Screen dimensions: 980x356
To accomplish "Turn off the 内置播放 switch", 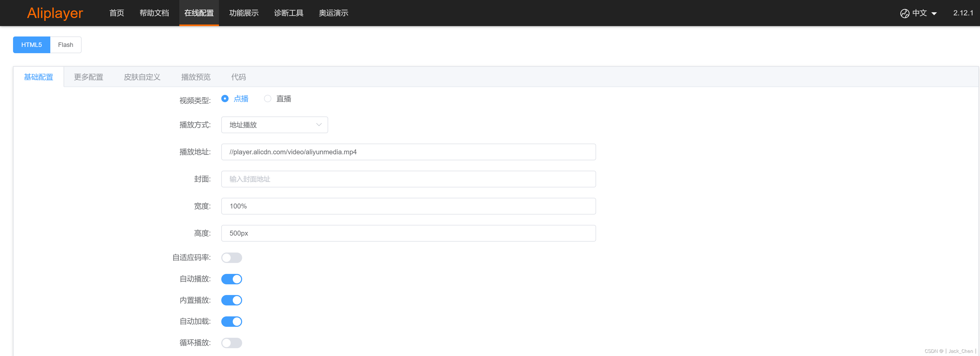I will tap(232, 300).
